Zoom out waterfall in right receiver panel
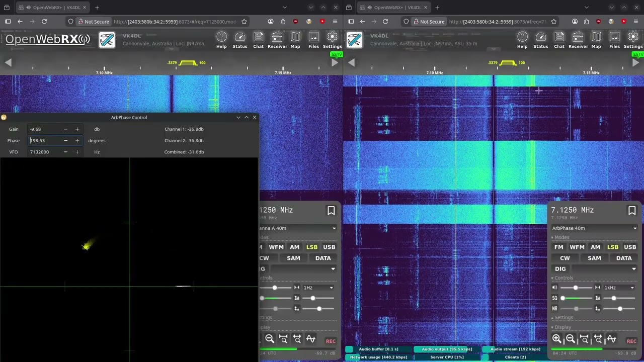The height and width of the screenshot is (362, 644). pyautogui.click(x=571, y=339)
